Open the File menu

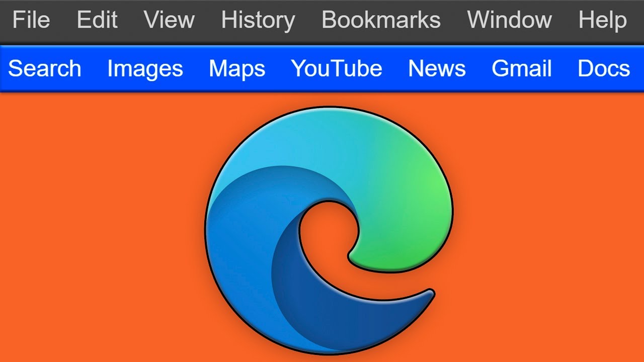point(31,20)
